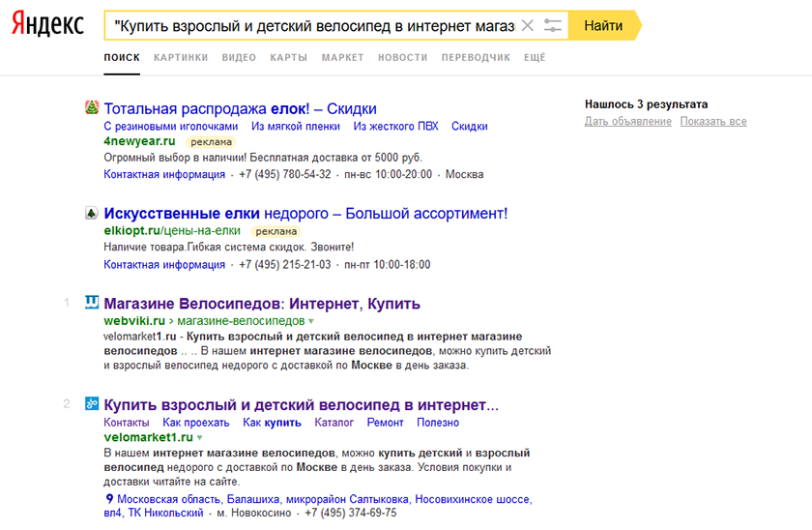This screenshot has height=530, width=812.
Task: Switch to the Видео tab
Action: pyautogui.click(x=240, y=57)
